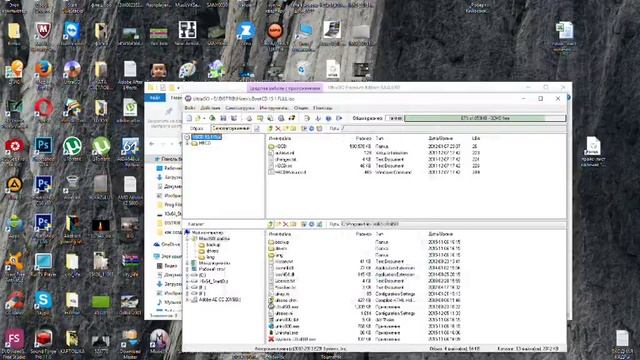
Task: Sort upper list by Размер column header
Action: (363, 138)
